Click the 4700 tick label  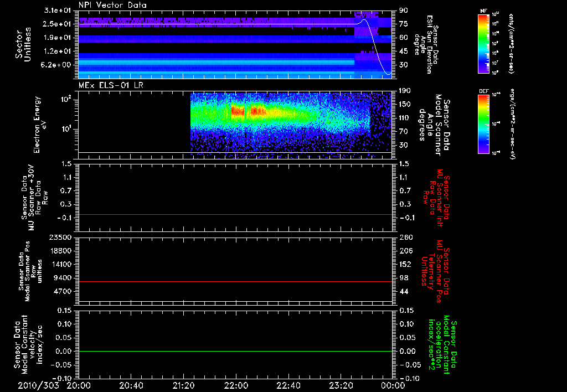62,291
